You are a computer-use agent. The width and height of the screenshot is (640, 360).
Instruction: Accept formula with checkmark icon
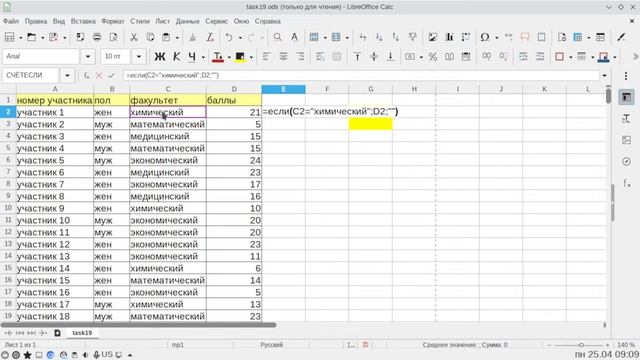pyautogui.click(x=111, y=76)
